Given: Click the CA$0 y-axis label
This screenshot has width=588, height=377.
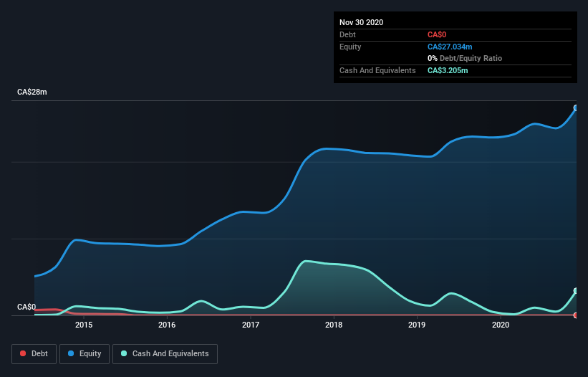Looking at the screenshot, I should [26, 307].
